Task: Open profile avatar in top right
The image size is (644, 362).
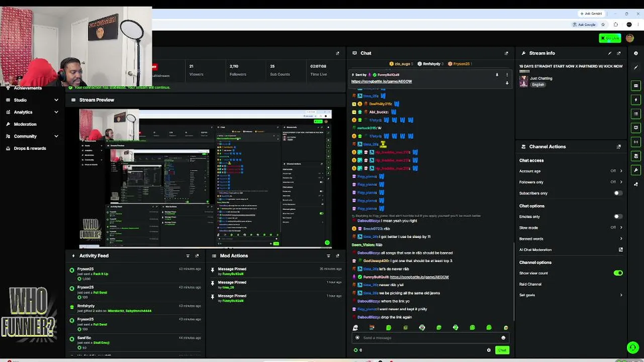Action: pos(630,38)
